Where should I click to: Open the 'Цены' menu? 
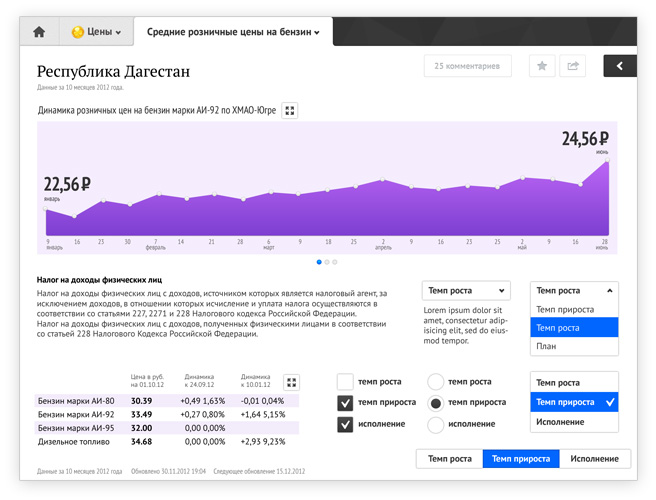pyautogui.click(x=96, y=32)
